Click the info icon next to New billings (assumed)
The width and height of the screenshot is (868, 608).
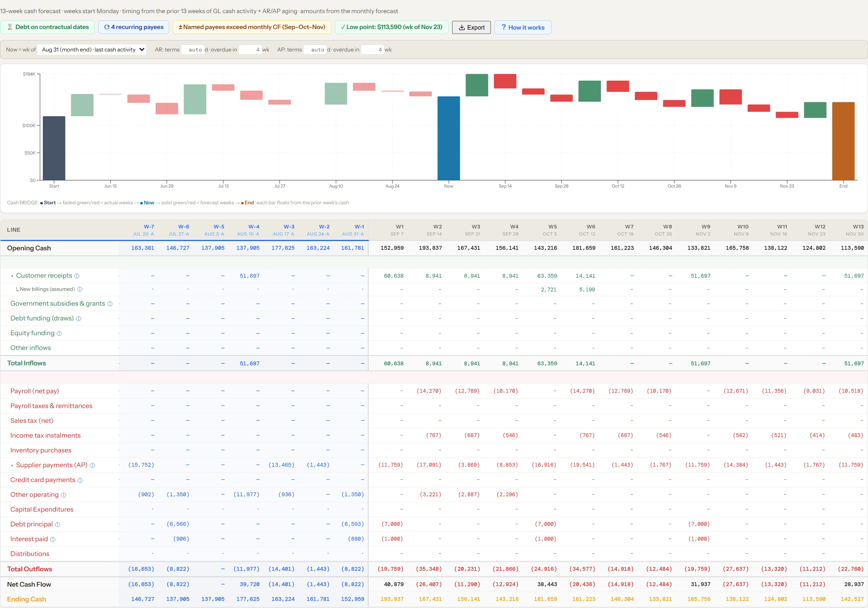(x=80, y=289)
